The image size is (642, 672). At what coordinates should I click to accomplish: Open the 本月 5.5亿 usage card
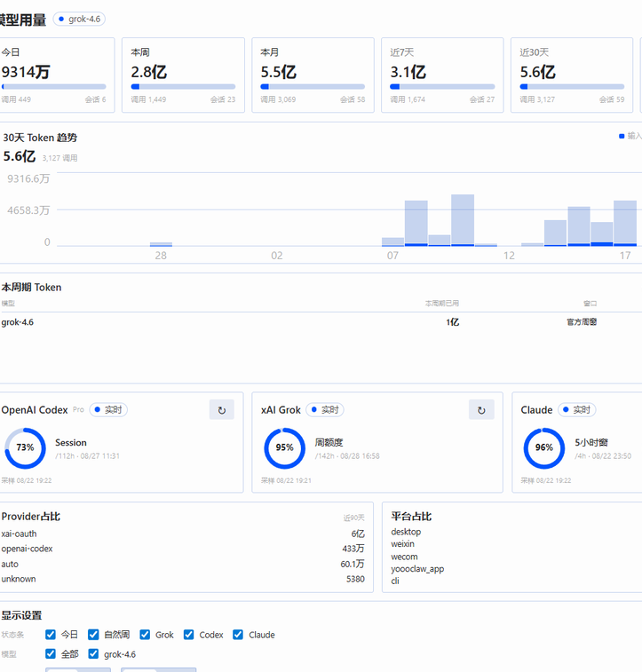(313, 75)
